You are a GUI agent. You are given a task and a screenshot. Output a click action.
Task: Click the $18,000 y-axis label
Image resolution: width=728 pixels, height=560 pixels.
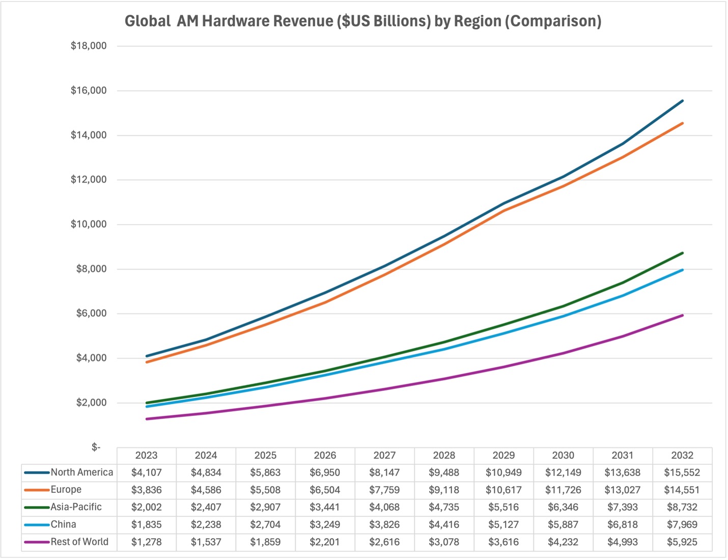coord(89,46)
